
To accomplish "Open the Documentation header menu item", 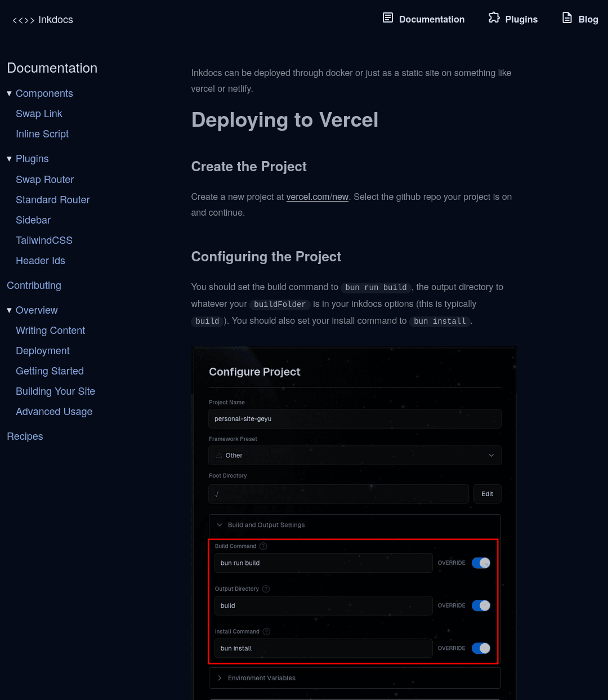I will pos(423,19).
